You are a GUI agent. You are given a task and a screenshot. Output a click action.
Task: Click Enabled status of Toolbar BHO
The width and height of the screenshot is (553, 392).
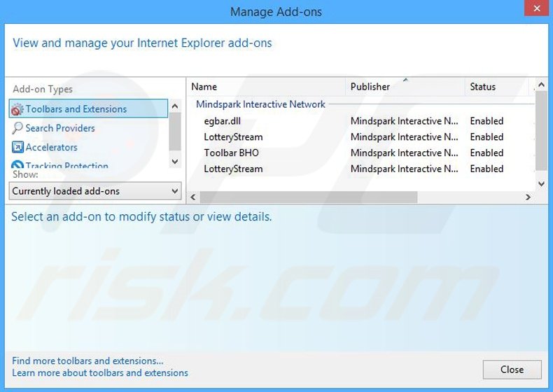486,153
